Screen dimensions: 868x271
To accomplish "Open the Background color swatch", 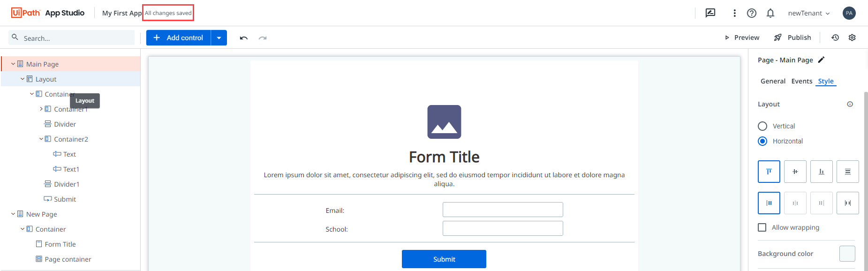I will point(847,254).
